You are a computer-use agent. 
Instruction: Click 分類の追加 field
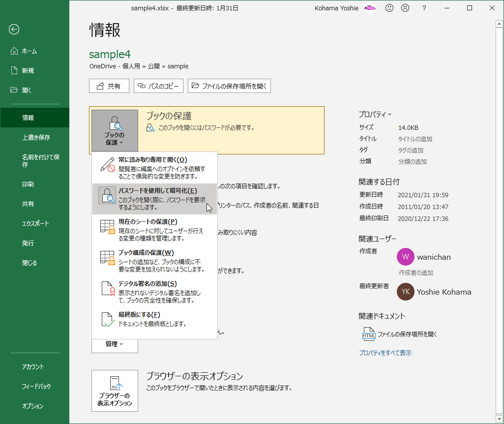413,161
